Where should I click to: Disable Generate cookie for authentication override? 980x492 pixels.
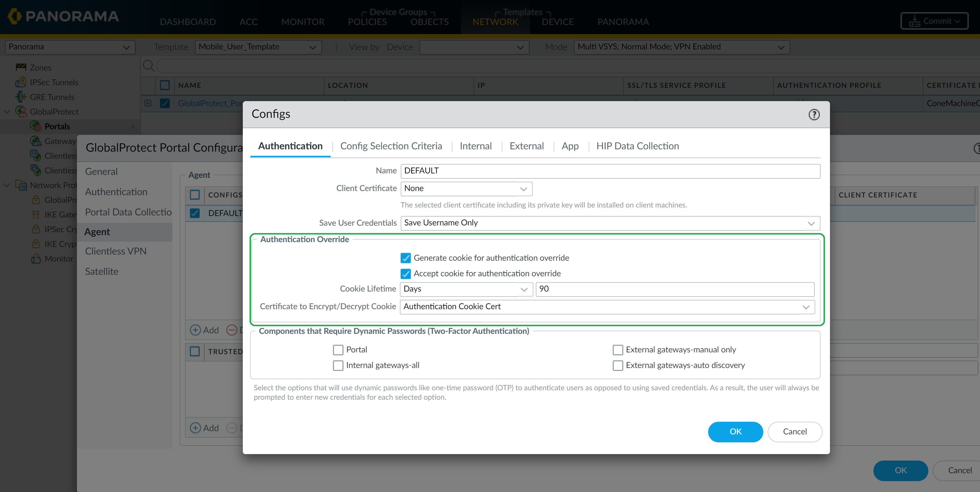pos(405,258)
